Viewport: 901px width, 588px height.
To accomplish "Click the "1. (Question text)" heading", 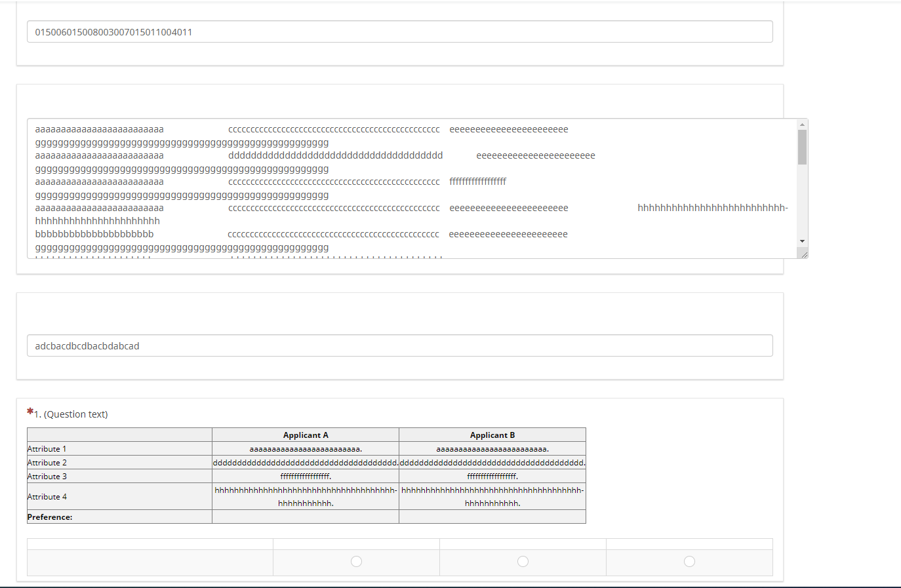I will 71,414.
